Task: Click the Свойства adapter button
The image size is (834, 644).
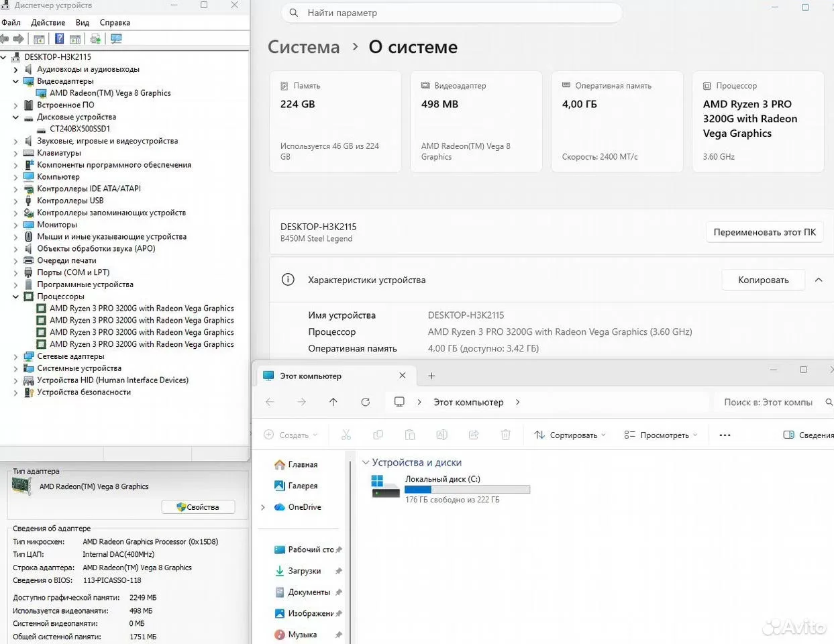Action: click(198, 507)
